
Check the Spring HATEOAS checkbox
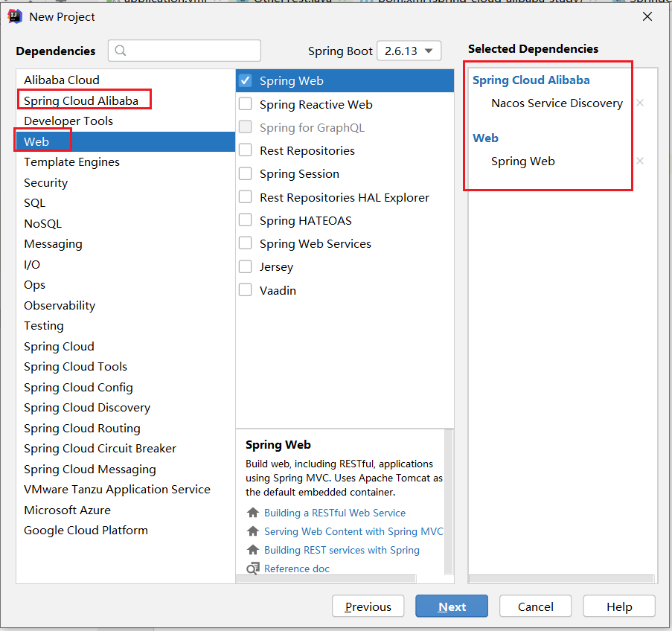(x=245, y=220)
